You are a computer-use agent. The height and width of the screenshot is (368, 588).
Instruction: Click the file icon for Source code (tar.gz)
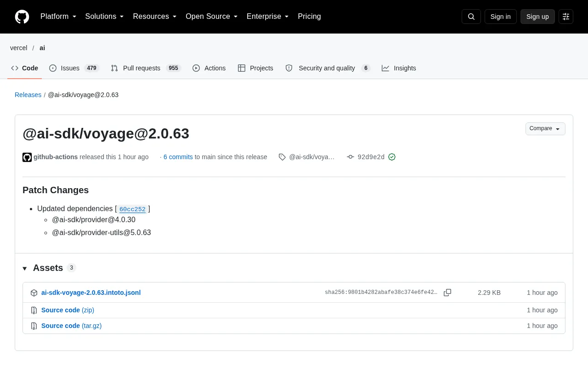34,326
